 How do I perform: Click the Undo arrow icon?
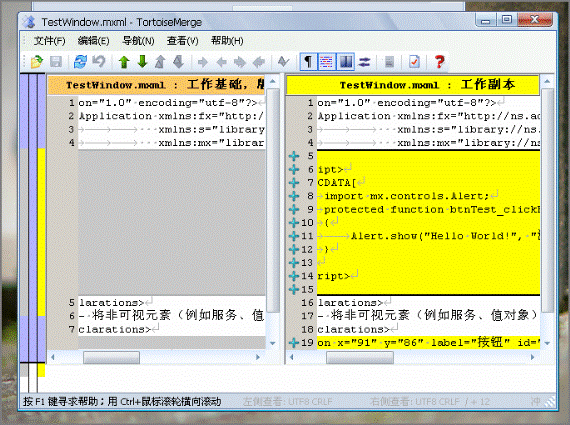click(99, 62)
